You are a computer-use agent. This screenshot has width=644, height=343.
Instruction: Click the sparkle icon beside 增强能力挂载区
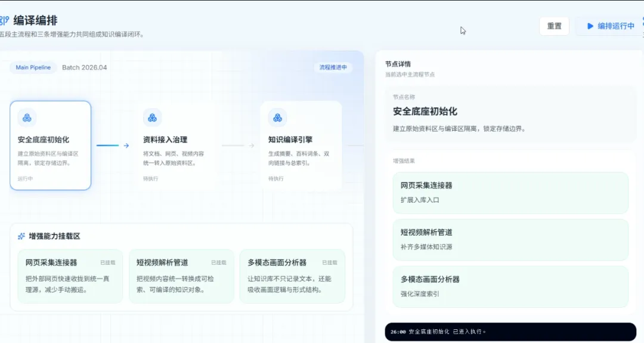[21, 236]
